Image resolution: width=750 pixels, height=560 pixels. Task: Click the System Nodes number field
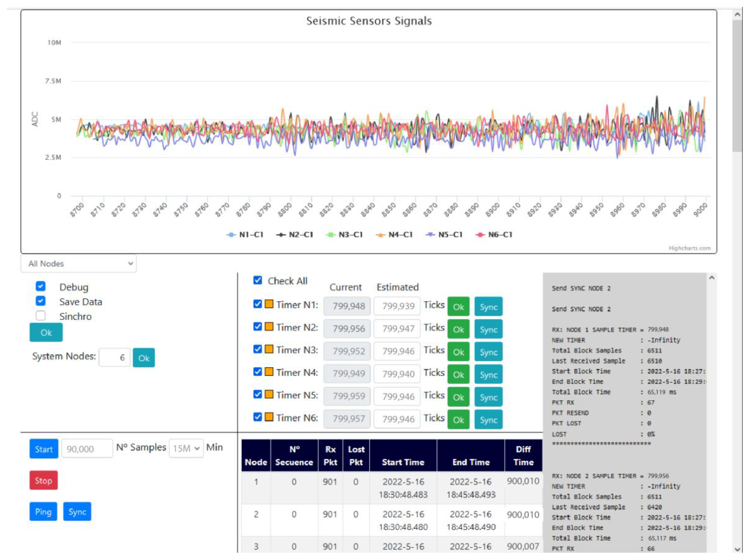(114, 357)
